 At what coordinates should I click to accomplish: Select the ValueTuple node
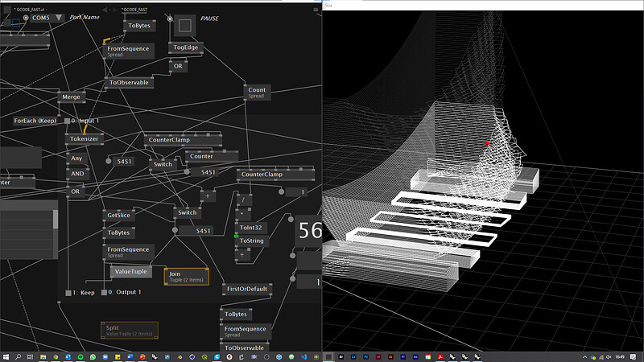point(130,272)
